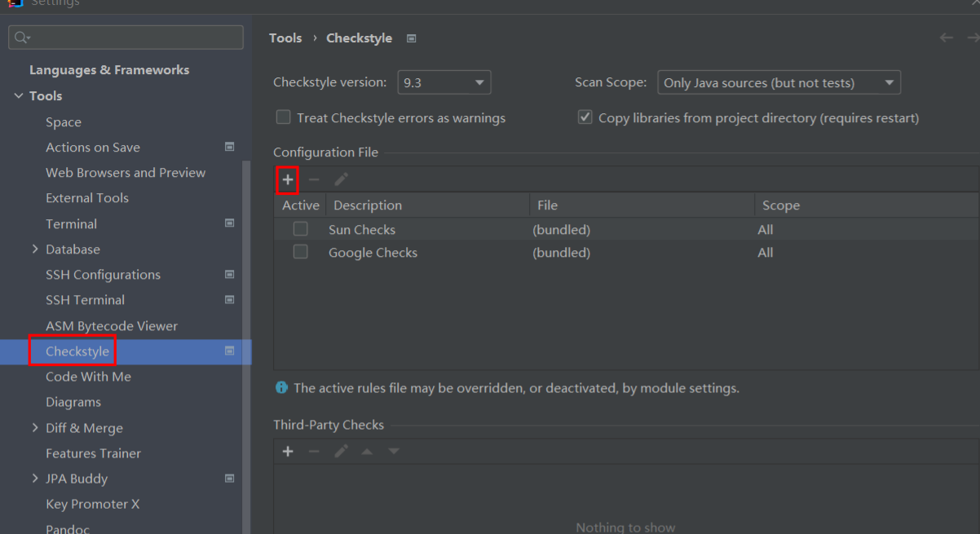Expand the Diff & Merge node
Image resolution: width=980 pixels, height=534 pixels.
point(35,427)
